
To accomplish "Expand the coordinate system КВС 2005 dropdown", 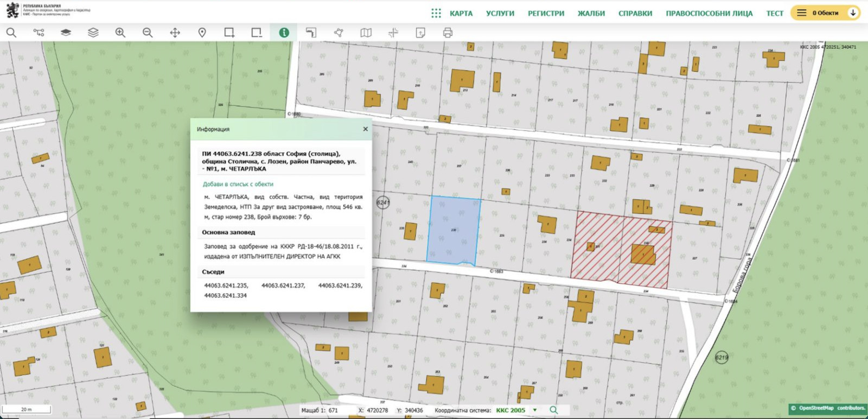I will (535, 410).
